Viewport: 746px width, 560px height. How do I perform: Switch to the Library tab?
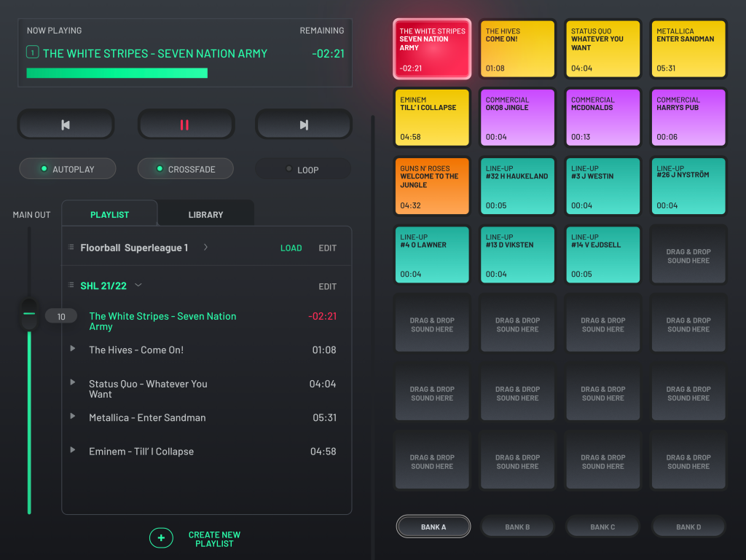click(205, 215)
